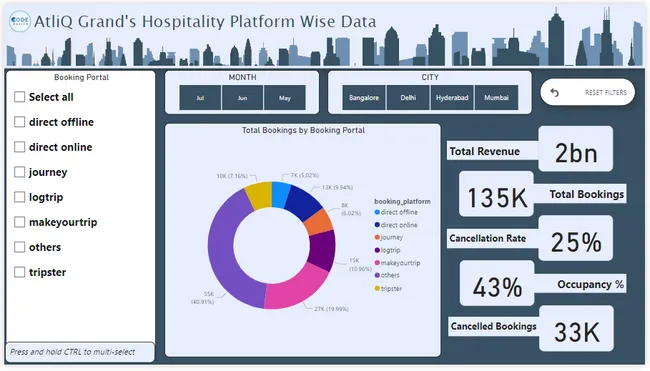Click the CTRL multi-select hint text
This screenshot has width=650, height=371.
coord(73,352)
